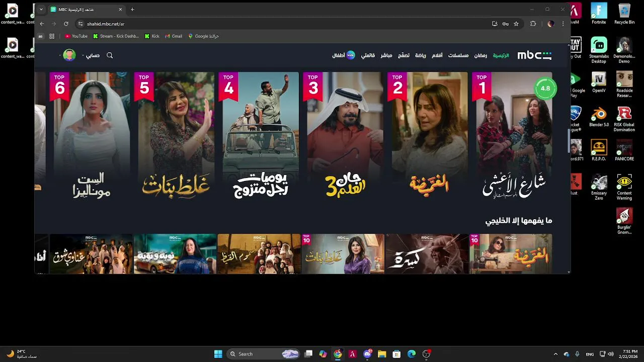Close the MBC شاهد tab
The width and height of the screenshot is (644, 362).
click(x=120, y=10)
